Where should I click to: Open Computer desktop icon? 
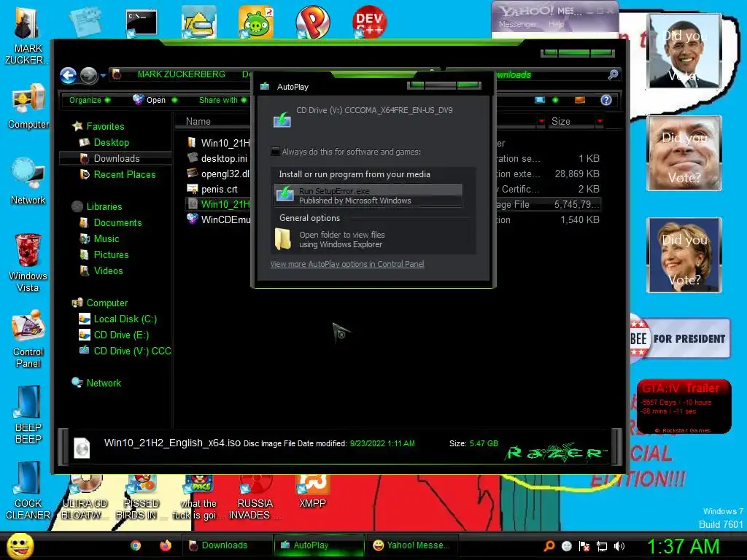pyautogui.click(x=28, y=106)
